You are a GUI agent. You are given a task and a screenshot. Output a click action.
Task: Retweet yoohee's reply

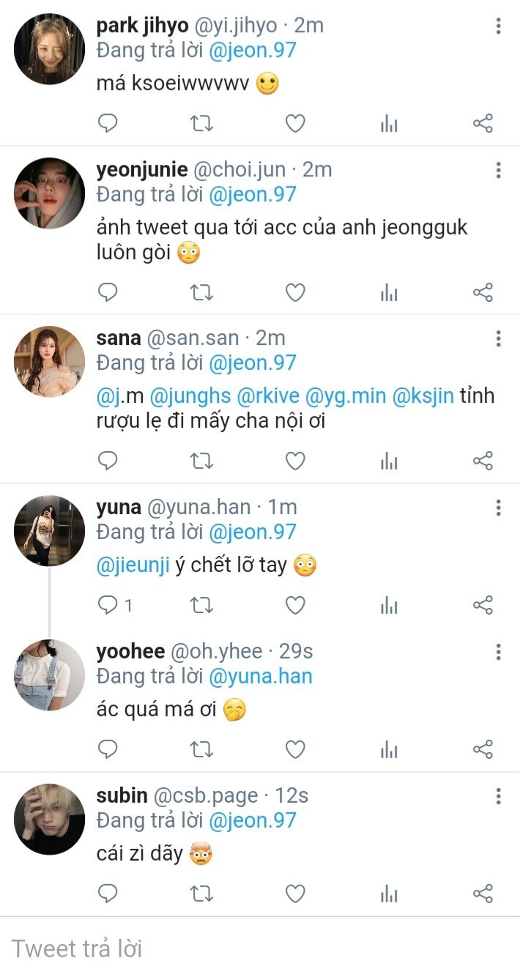(x=201, y=749)
